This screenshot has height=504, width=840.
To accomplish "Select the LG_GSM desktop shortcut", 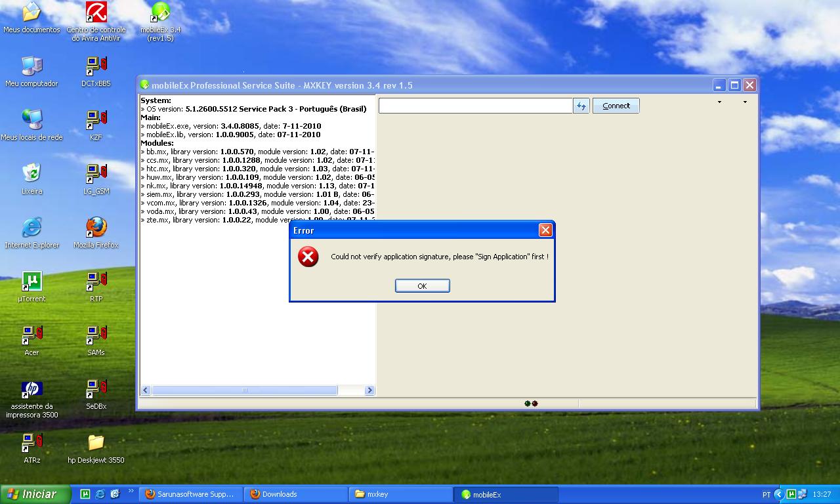I will tap(96, 179).
